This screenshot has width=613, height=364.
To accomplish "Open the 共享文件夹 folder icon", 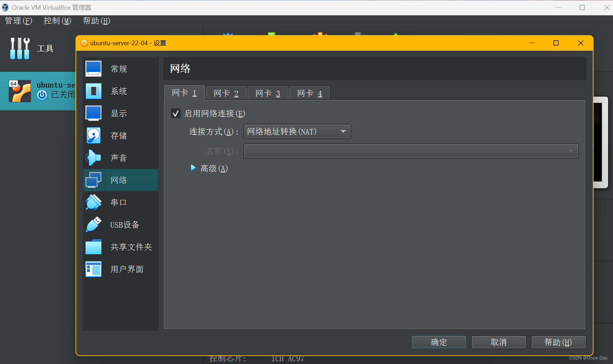I will (93, 247).
